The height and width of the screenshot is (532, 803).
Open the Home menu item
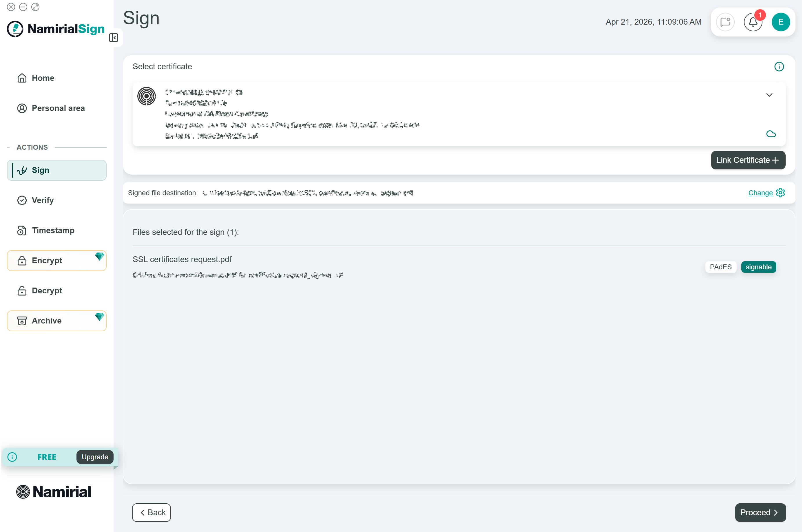pyautogui.click(x=43, y=78)
